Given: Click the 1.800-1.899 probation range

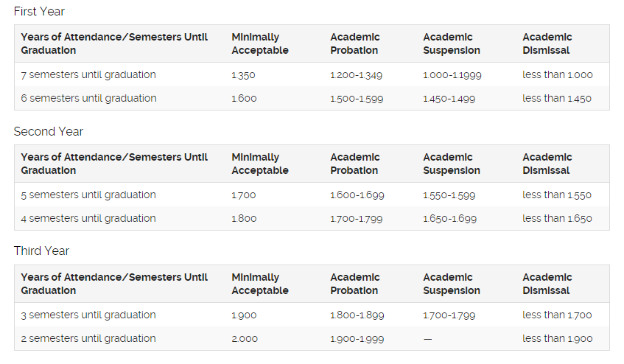Looking at the screenshot, I should pyautogui.click(x=357, y=315).
